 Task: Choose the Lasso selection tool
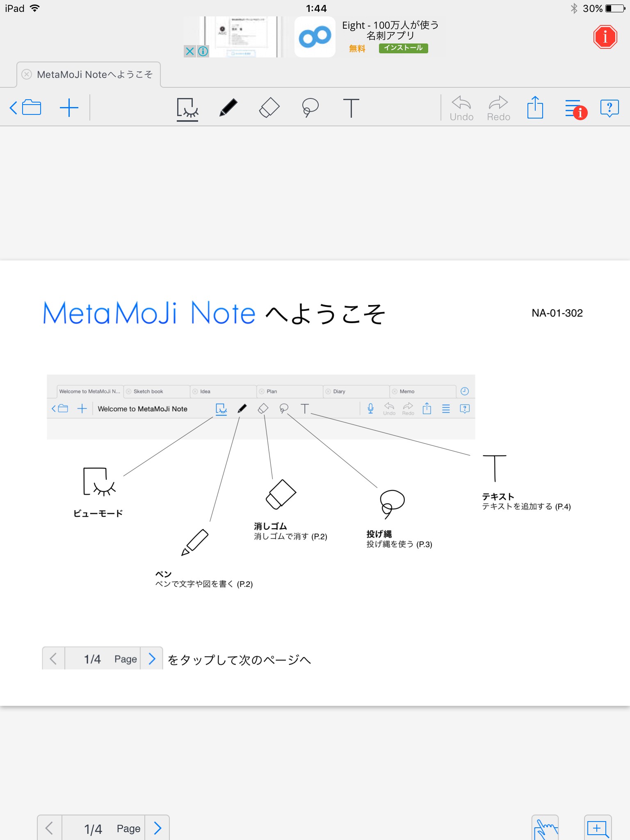[x=310, y=108]
